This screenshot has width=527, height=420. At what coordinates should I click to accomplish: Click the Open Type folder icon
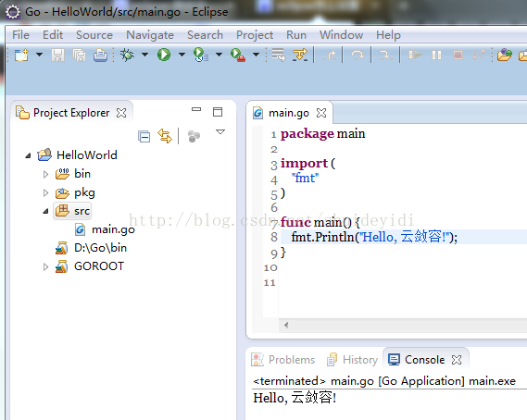pyautogui.click(x=505, y=55)
